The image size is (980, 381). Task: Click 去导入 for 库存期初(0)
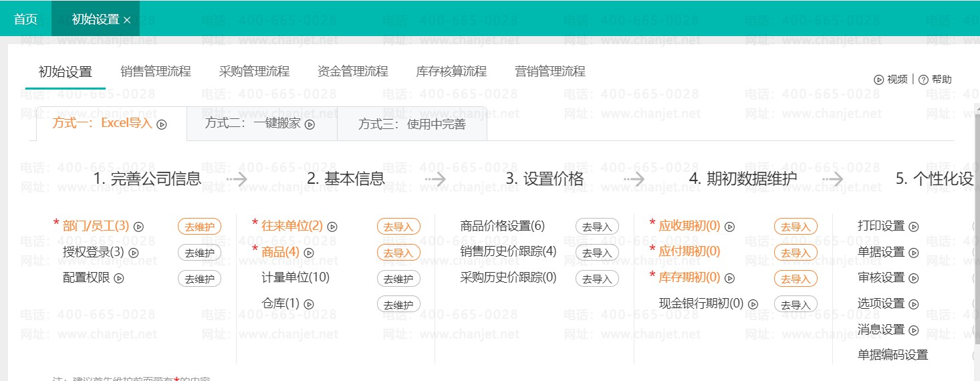[x=795, y=279]
